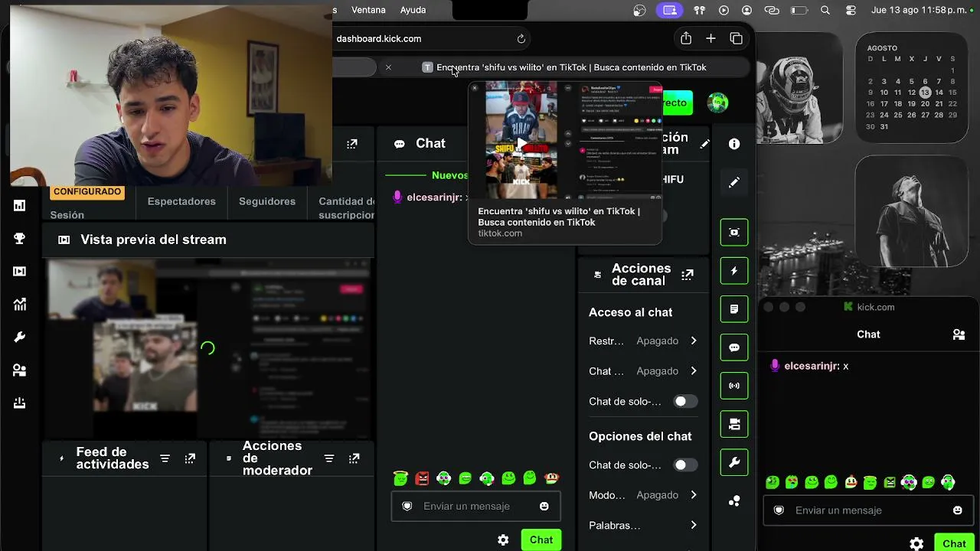Click the Espectadores stat header
The height and width of the screenshot is (551, 980).
tap(181, 201)
